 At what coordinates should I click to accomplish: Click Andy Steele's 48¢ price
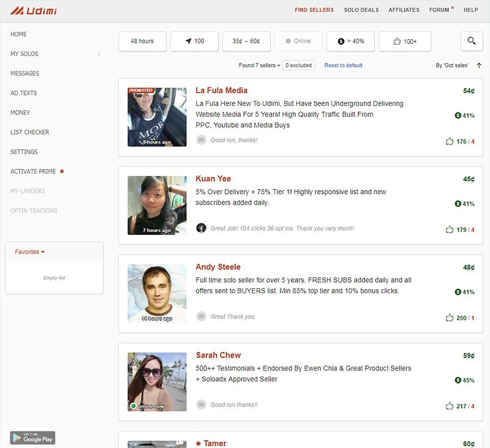(x=469, y=267)
